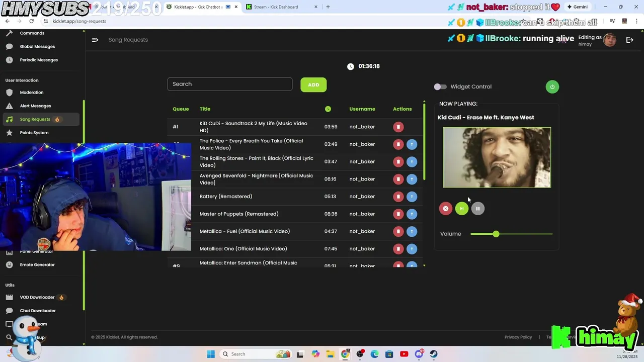Click the logout icon at top right
This screenshot has width=644, height=362.
pos(629,40)
